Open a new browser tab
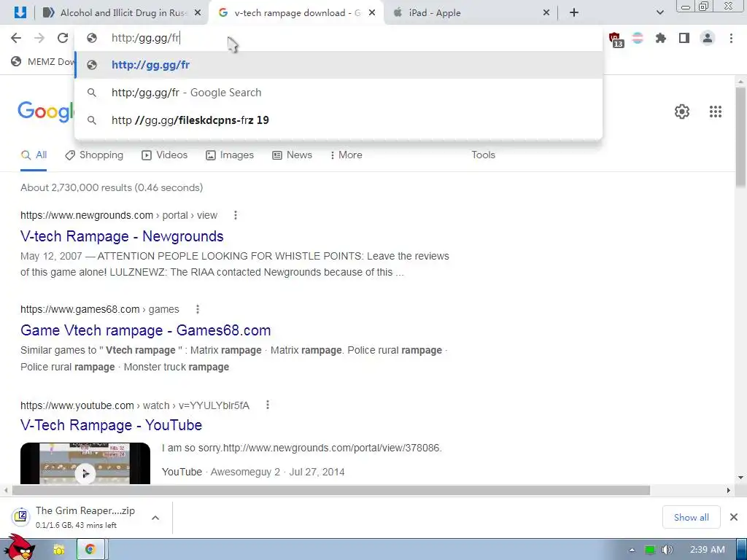This screenshot has width=747, height=560. click(x=574, y=13)
